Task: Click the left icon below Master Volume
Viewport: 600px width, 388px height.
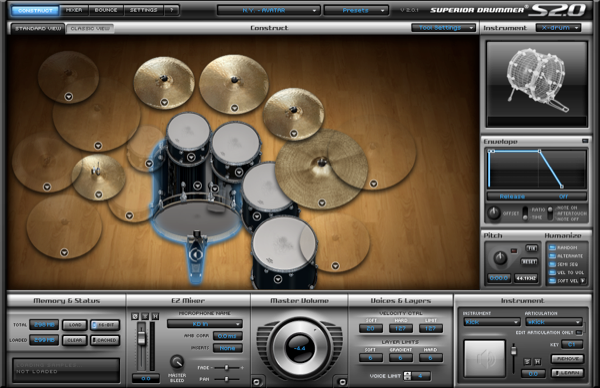Action: [x=257, y=381]
